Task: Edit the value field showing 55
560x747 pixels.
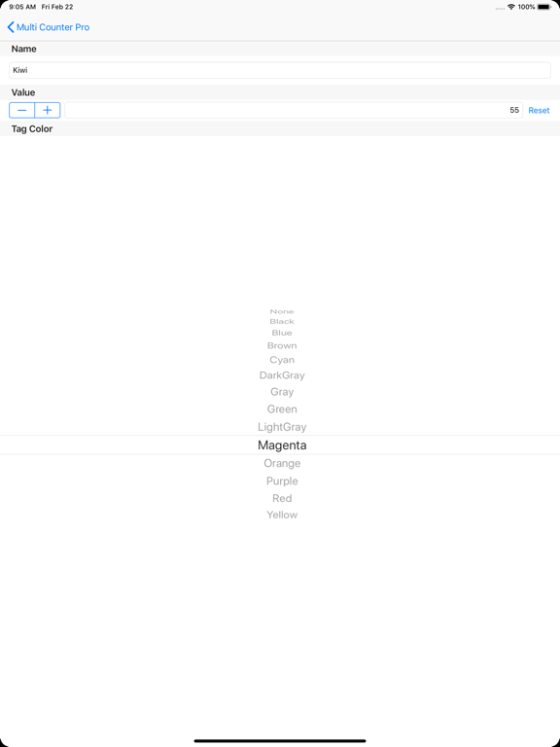Action: (x=294, y=110)
